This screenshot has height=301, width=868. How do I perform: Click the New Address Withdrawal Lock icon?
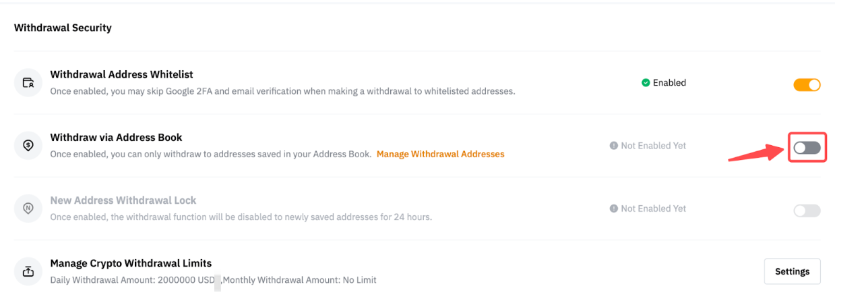[28, 209]
